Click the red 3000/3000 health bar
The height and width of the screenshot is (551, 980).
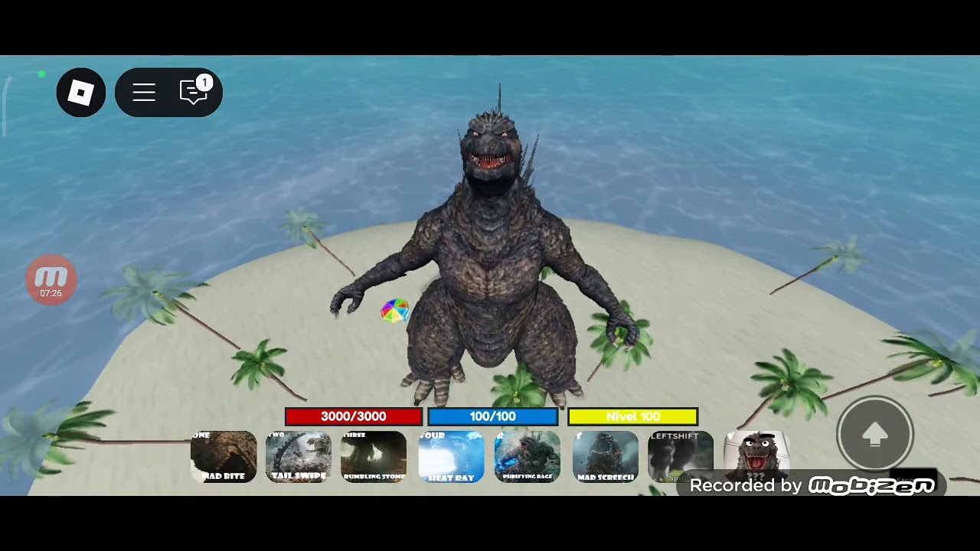(x=354, y=416)
